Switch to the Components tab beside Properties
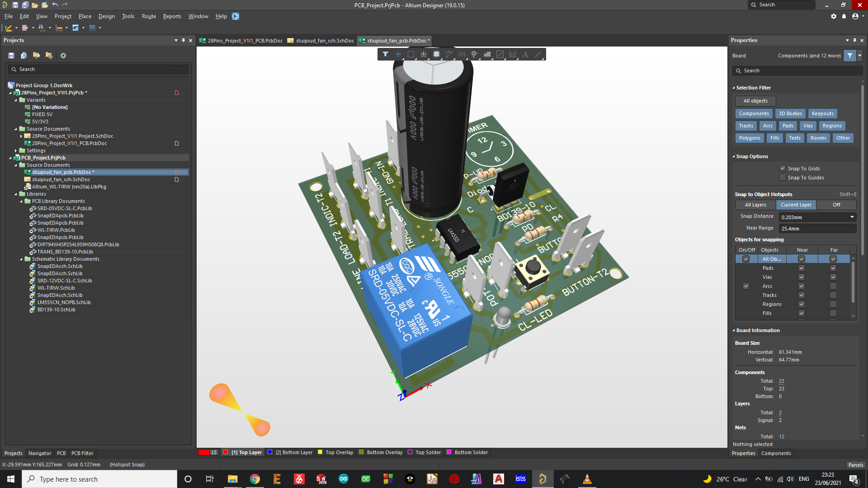The width and height of the screenshot is (868, 488). (x=776, y=453)
